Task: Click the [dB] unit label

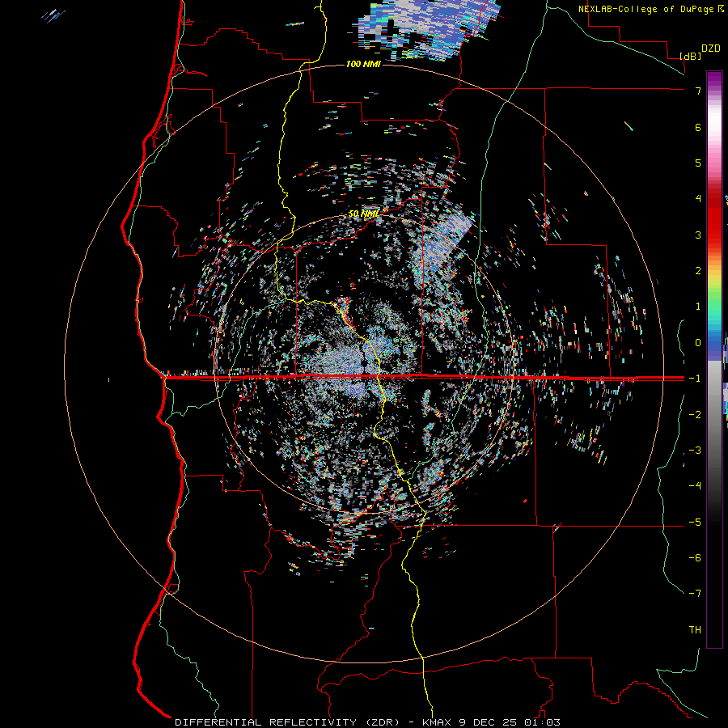Action: tap(691, 56)
